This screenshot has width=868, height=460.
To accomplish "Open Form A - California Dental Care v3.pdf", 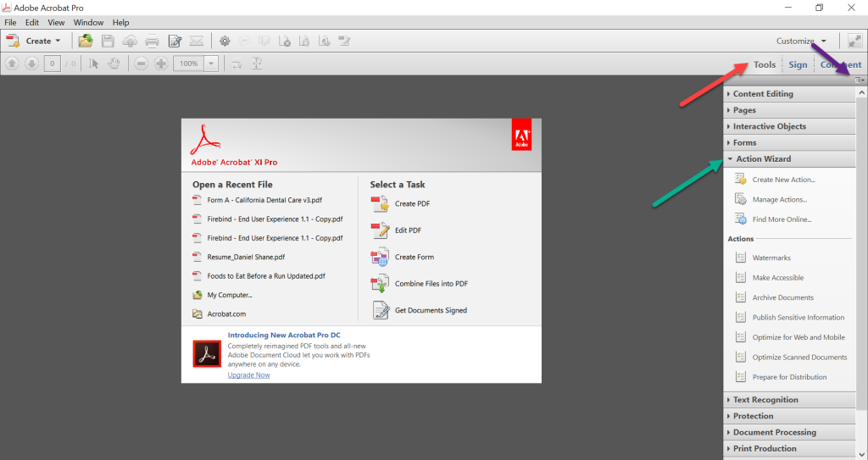I will click(x=264, y=200).
